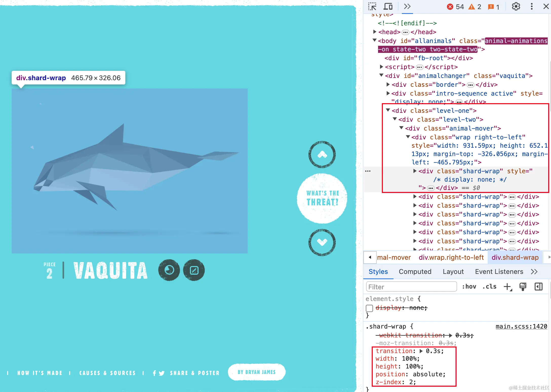Toggle the .cls class editor

(489, 287)
